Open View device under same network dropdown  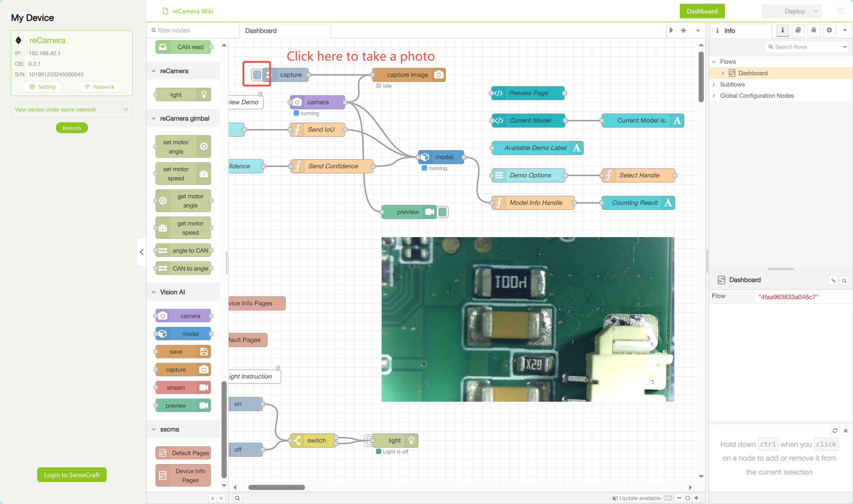point(72,109)
